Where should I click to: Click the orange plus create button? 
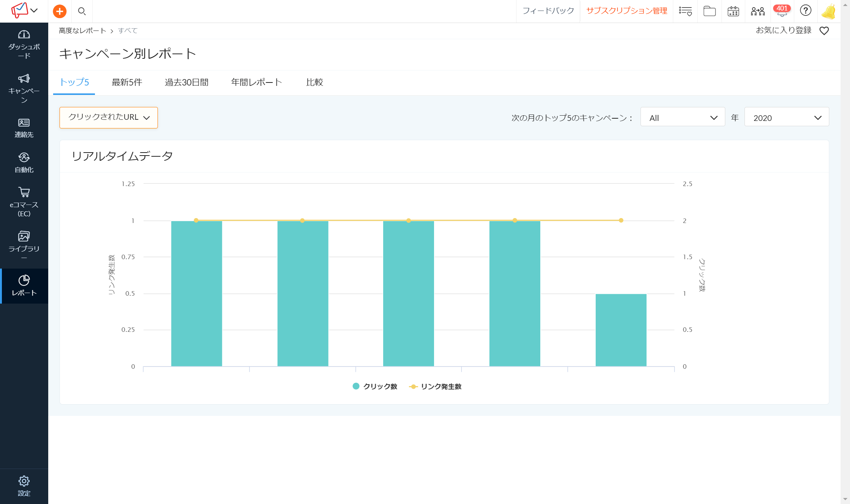[x=60, y=11]
